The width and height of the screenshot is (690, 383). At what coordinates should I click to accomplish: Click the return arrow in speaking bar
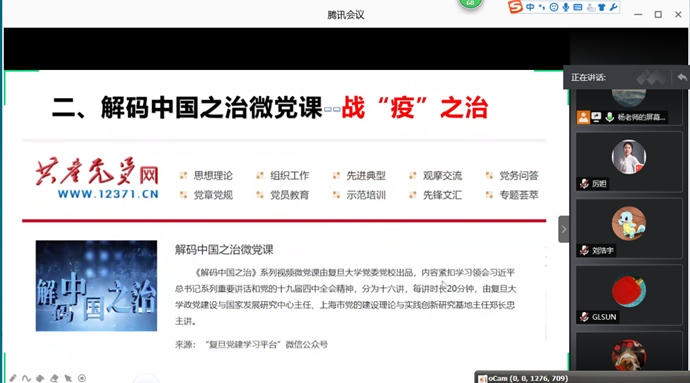[x=682, y=77]
